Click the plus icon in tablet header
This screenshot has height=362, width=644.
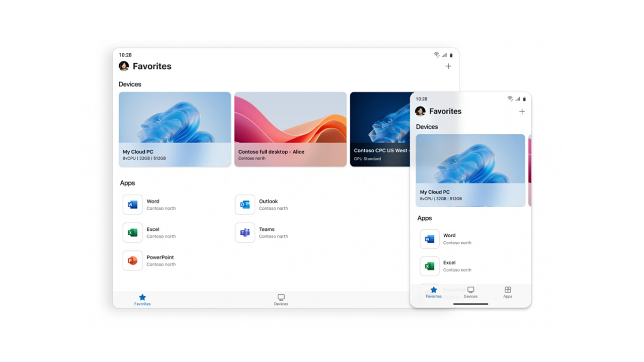click(x=448, y=66)
